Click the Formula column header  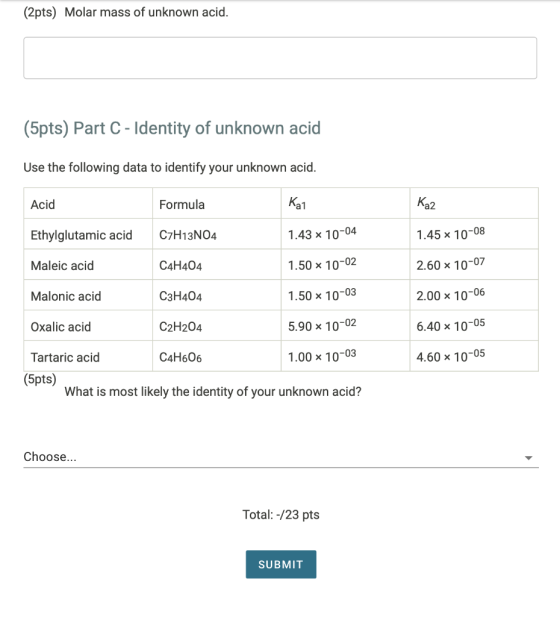click(x=182, y=205)
